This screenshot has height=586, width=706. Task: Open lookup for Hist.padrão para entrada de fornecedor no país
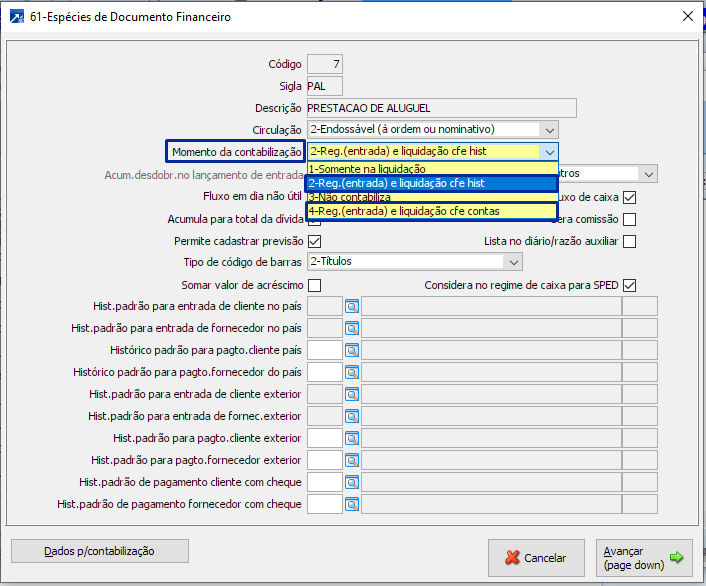pos(352,328)
